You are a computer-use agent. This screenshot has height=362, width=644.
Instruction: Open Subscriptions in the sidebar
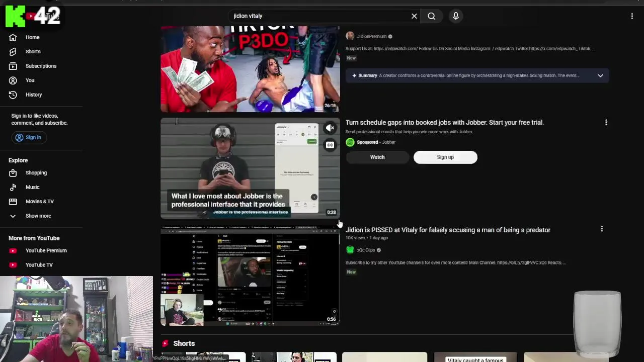(x=41, y=66)
